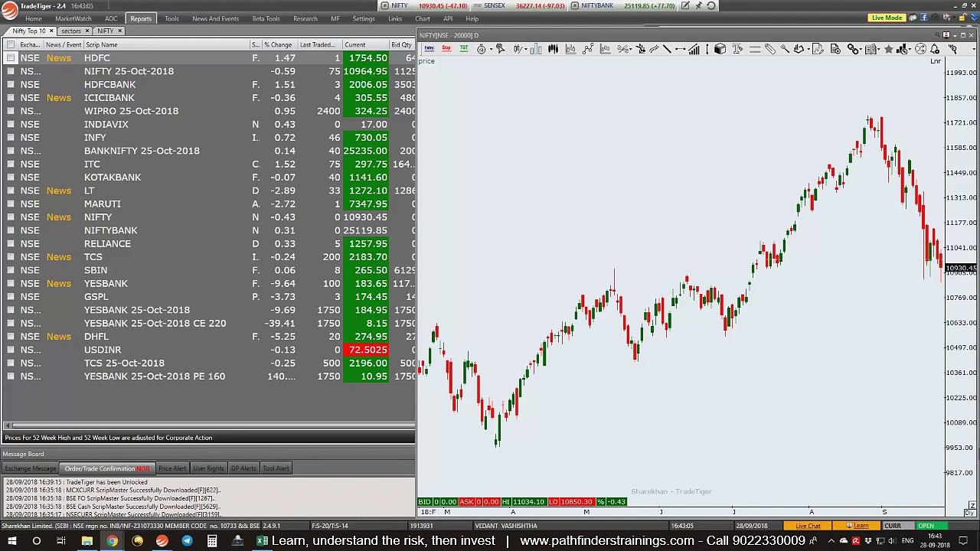This screenshot has width=980, height=551.
Task: Tick the checkbox for the SBIN row
Action: click(11, 270)
